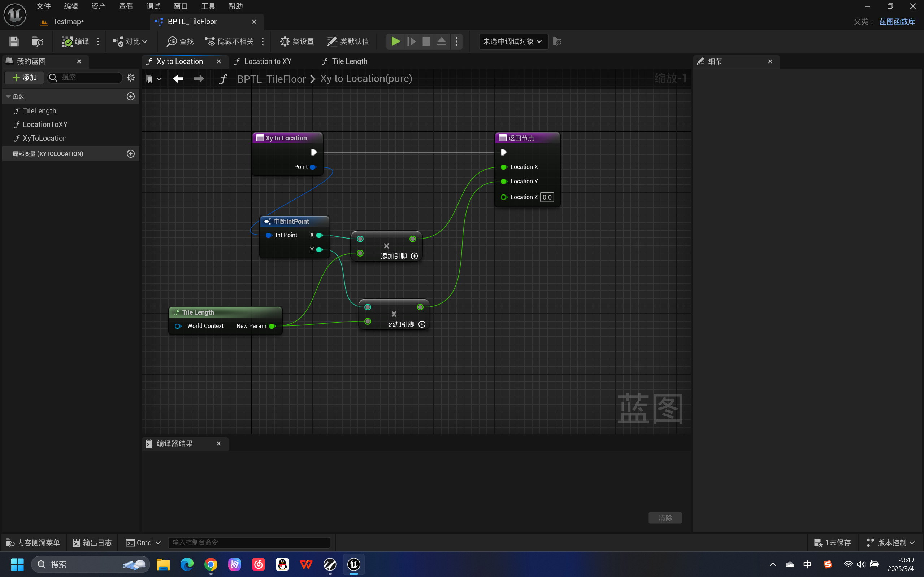This screenshot has height=577, width=924.
Task: Open 类默认值 class defaults
Action: point(348,41)
